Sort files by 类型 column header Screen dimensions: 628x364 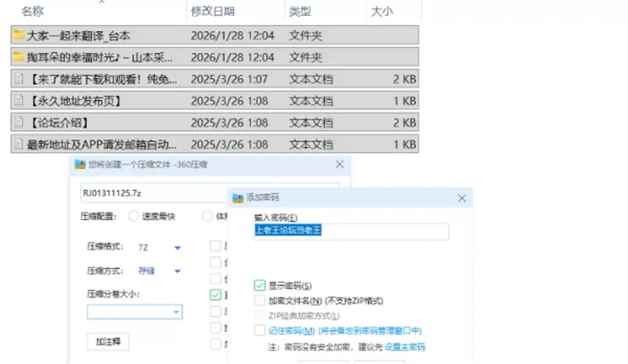[300, 11]
